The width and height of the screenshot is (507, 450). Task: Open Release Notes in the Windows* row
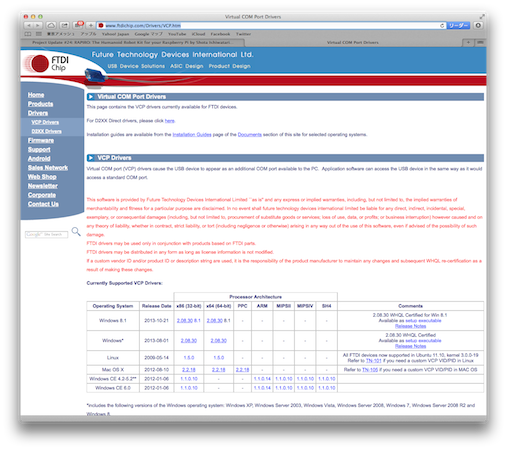point(410,346)
